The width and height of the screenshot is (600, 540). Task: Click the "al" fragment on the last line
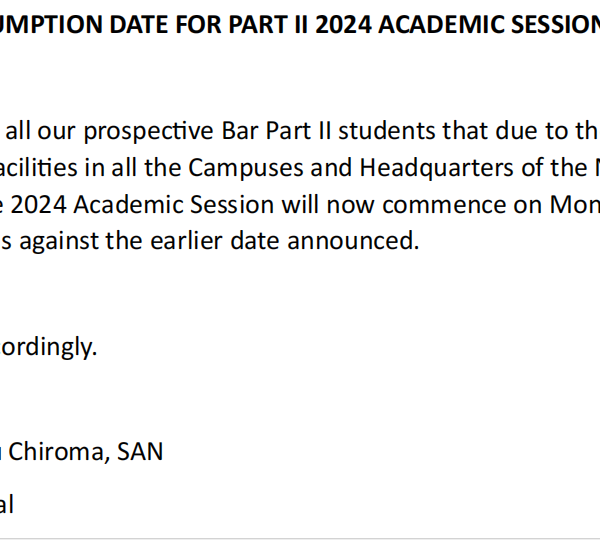pos(7,504)
